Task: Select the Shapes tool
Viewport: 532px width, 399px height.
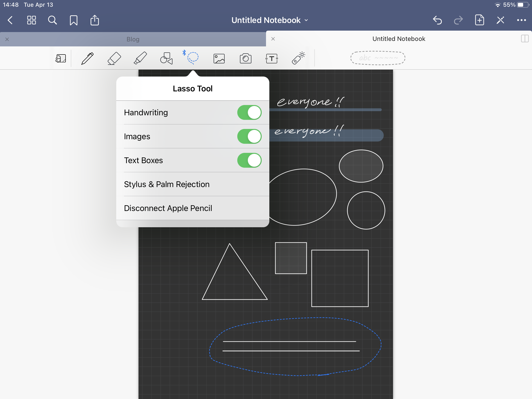Action: [x=166, y=58]
